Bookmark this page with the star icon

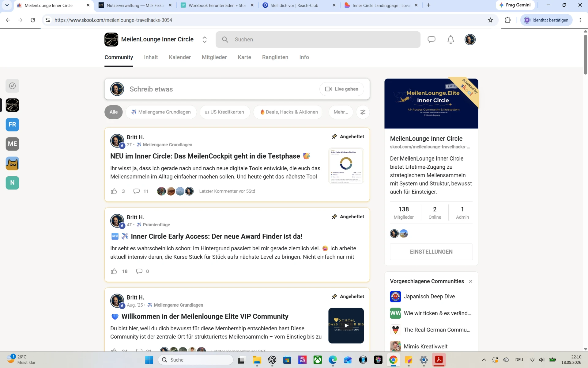[490, 20]
